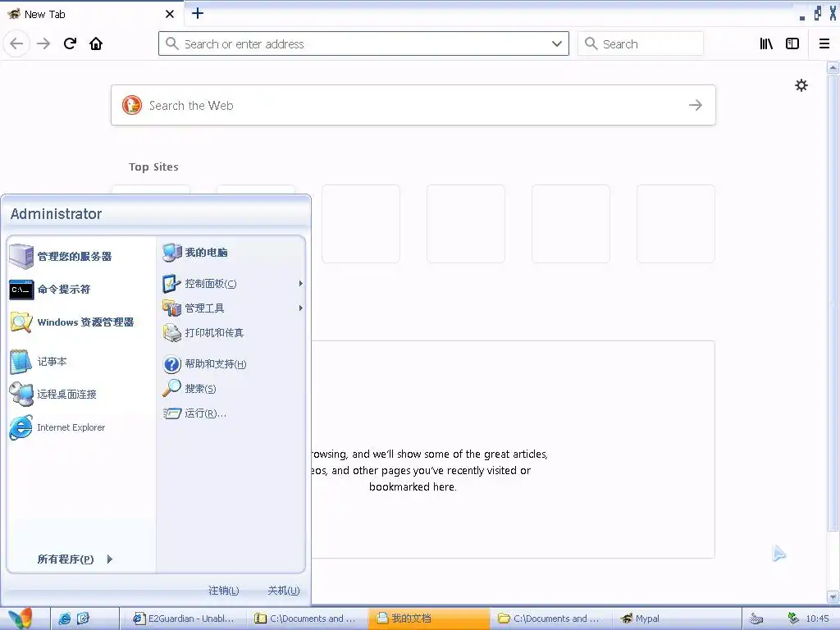Screen dimensions: 840x630
Task: Click the green tray icon next to the clock
Action: point(793,619)
